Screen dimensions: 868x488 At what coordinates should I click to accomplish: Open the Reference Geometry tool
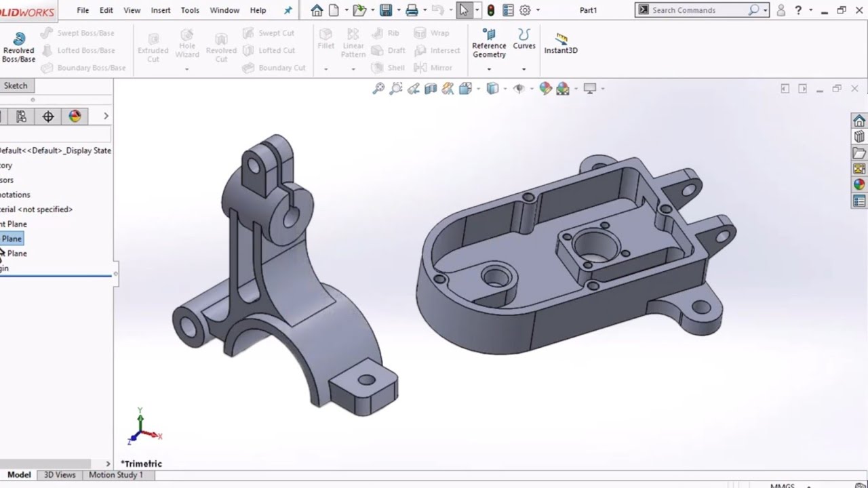pos(489,43)
